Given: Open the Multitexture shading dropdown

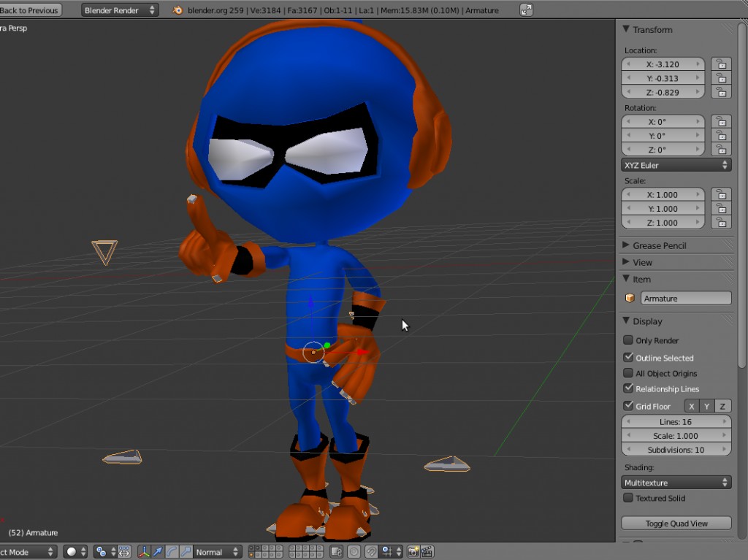Looking at the screenshot, I should click(x=676, y=482).
